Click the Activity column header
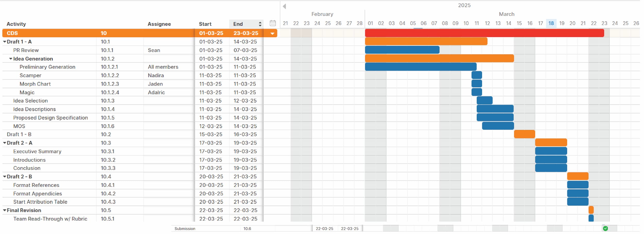The height and width of the screenshot is (234, 644). 16,24
